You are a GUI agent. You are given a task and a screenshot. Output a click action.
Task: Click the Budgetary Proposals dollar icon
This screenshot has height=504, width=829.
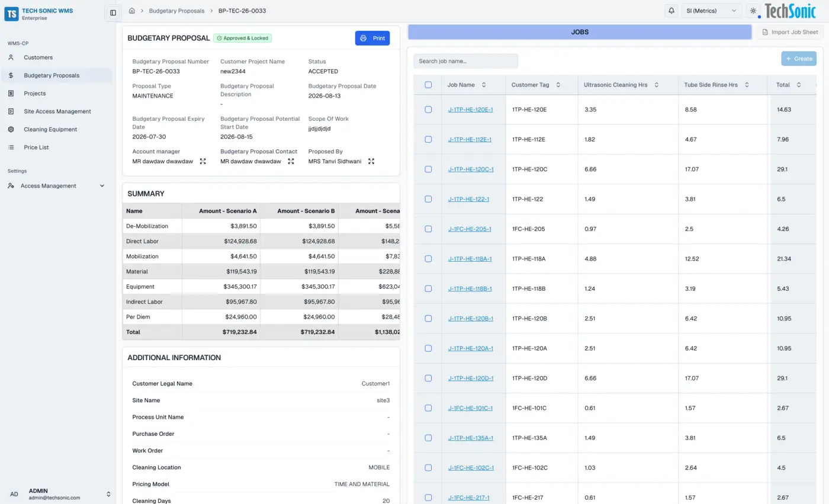pos(11,75)
